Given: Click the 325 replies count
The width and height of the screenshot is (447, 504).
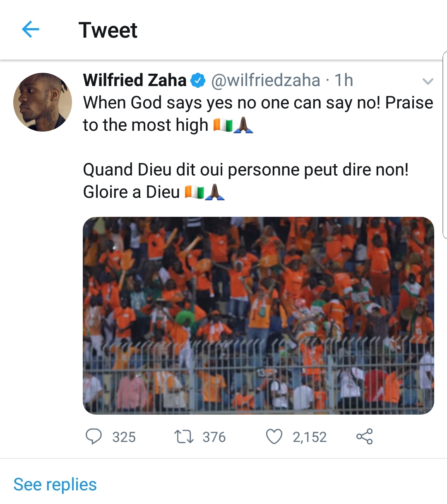Looking at the screenshot, I should (x=124, y=437).
